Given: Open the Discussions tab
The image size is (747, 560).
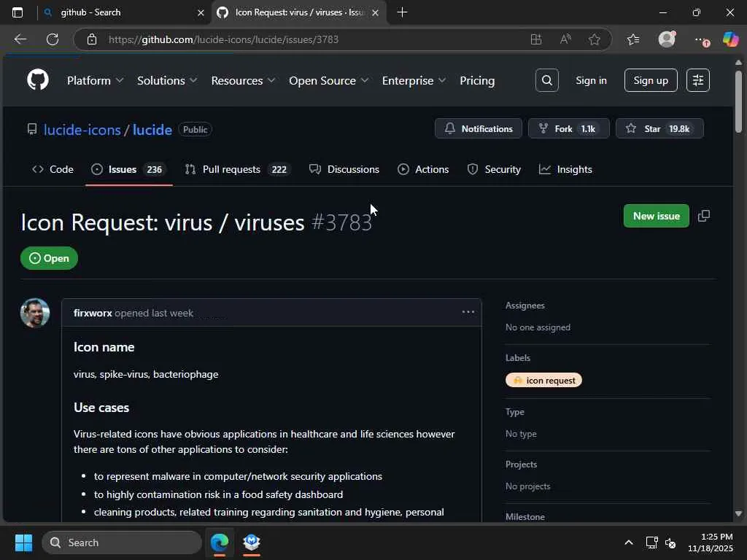Looking at the screenshot, I should 344,169.
